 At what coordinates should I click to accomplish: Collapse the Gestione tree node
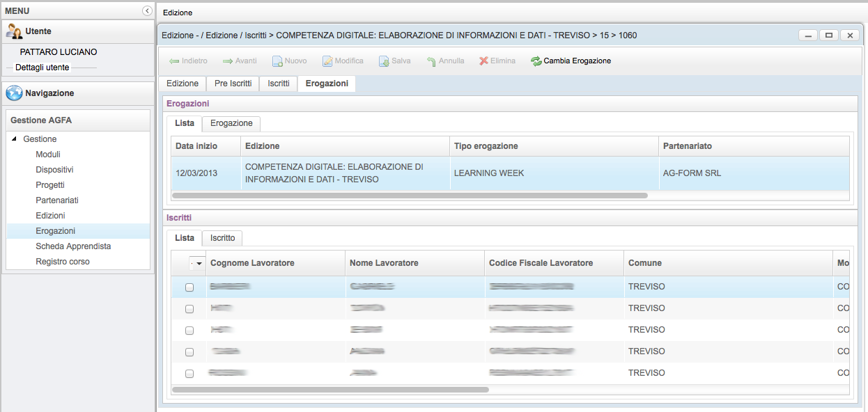(15, 139)
